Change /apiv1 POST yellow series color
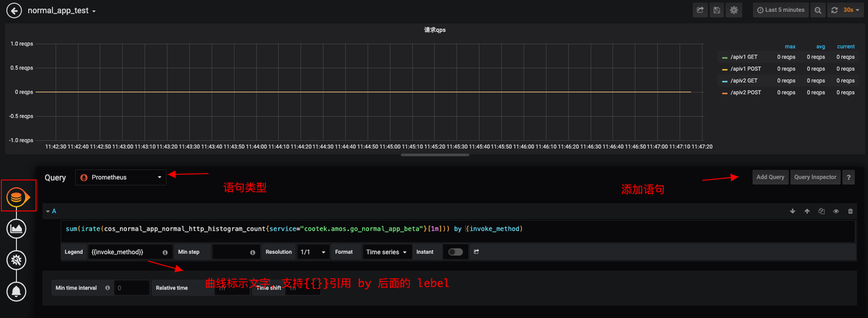The height and width of the screenshot is (318, 868). pos(725,69)
